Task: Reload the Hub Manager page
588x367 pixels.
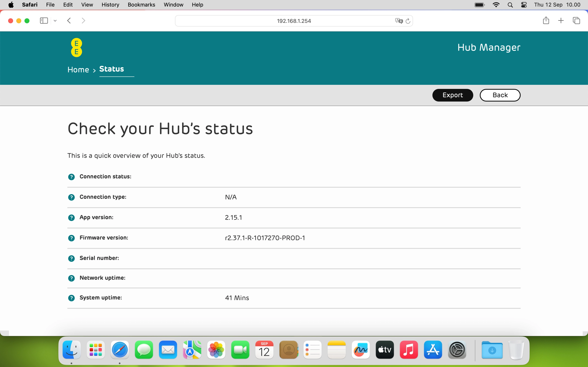Action: 408,21
